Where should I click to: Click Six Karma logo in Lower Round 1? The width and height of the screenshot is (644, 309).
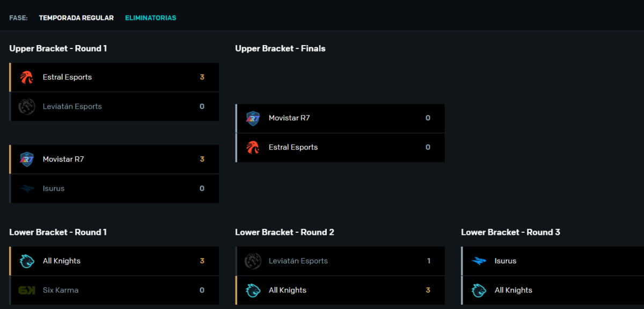27,290
